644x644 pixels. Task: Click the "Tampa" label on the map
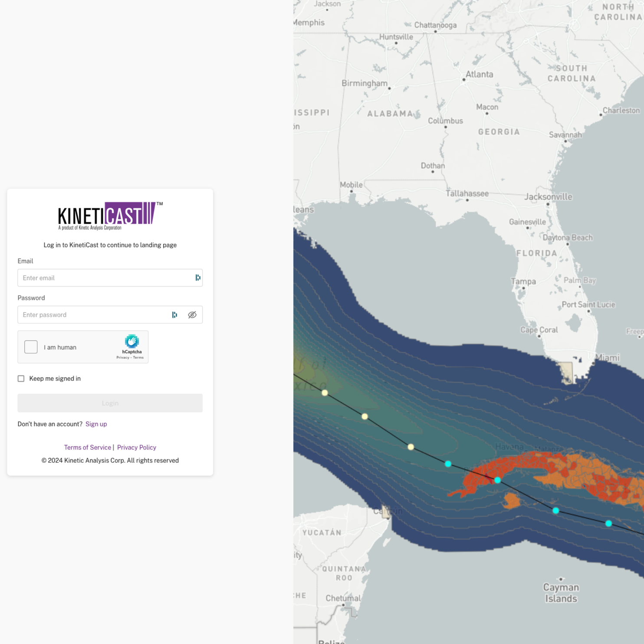pyautogui.click(x=523, y=281)
